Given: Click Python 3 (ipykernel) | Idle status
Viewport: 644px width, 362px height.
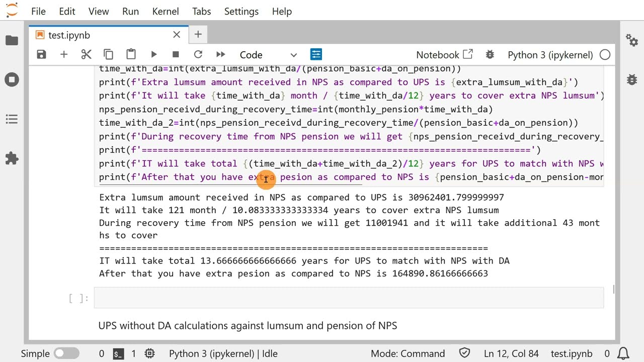Looking at the screenshot, I should (223, 353).
